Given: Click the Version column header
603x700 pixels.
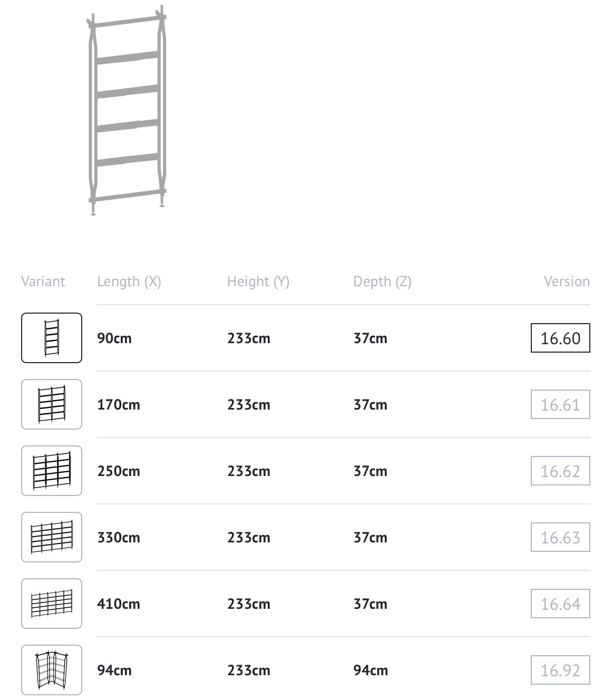Looking at the screenshot, I should [x=567, y=281].
